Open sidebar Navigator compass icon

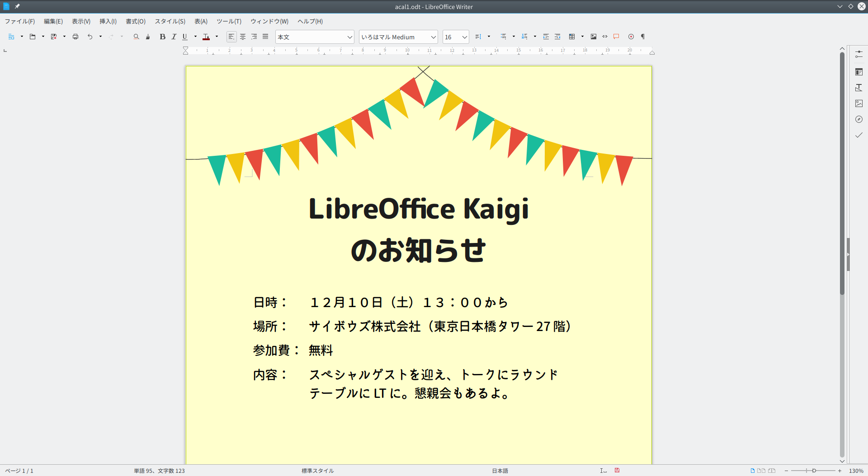point(859,119)
